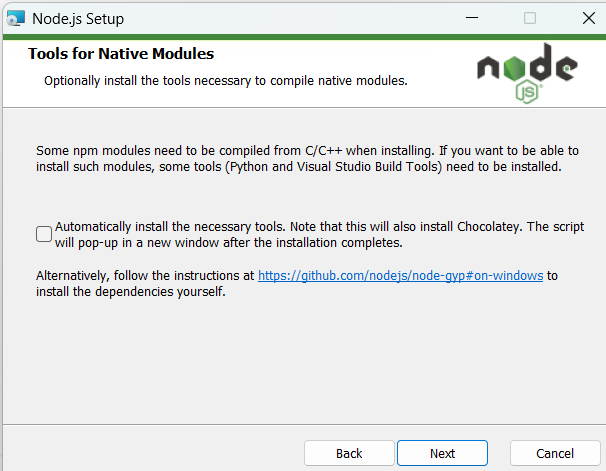Click the Node.js Setup installer icon in title bar
Screen dimensions: 606x471
coord(16,18)
